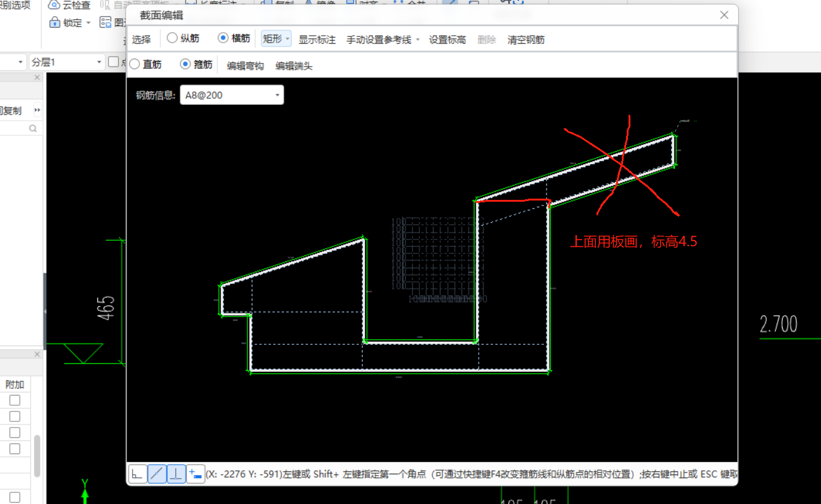Viewport: 821px width, 504px height.
Task: Click the lock (锁定) padlock icon
Action: click(x=54, y=23)
